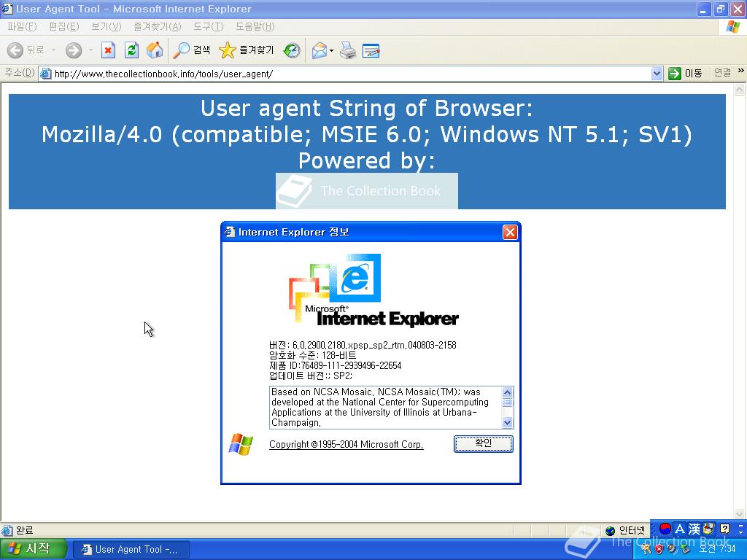Click the Print icon
The height and width of the screenshot is (560, 747).
click(x=348, y=50)
